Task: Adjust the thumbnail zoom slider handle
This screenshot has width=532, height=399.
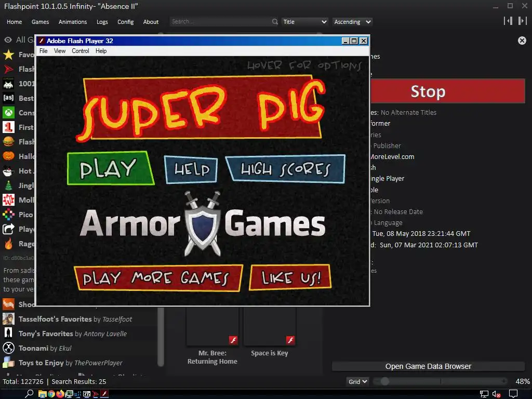Action: [385, 381]
